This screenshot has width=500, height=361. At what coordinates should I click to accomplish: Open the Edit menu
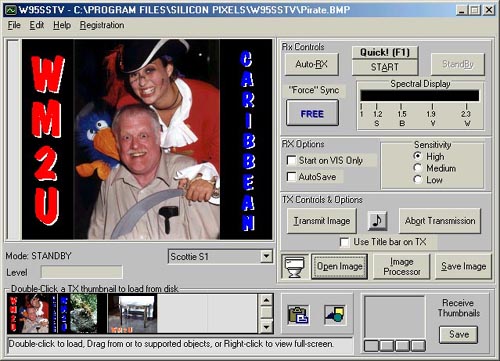coord(37,25)
